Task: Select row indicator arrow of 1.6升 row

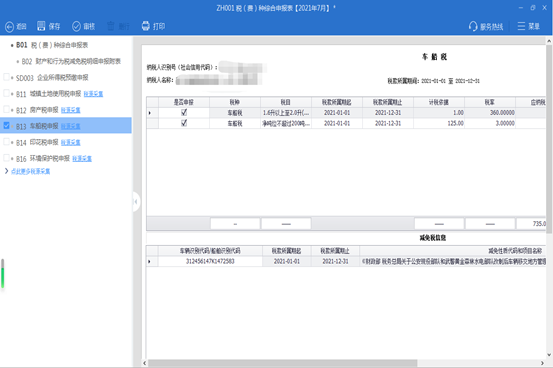Action: coord(150,113)
